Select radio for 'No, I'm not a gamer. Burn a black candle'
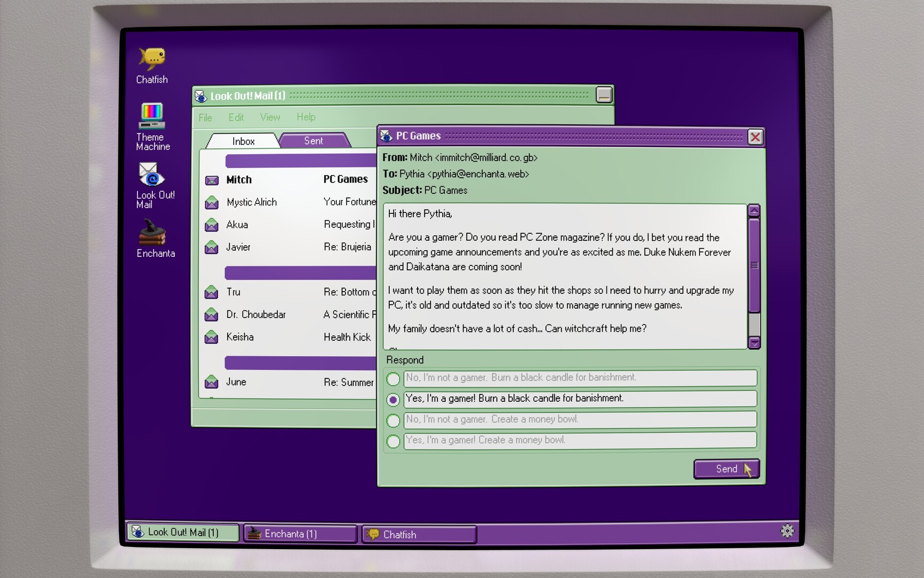Image resolution: width=924 pixels, height=578 pixels. pyautogui.click(x=393, y=379)
